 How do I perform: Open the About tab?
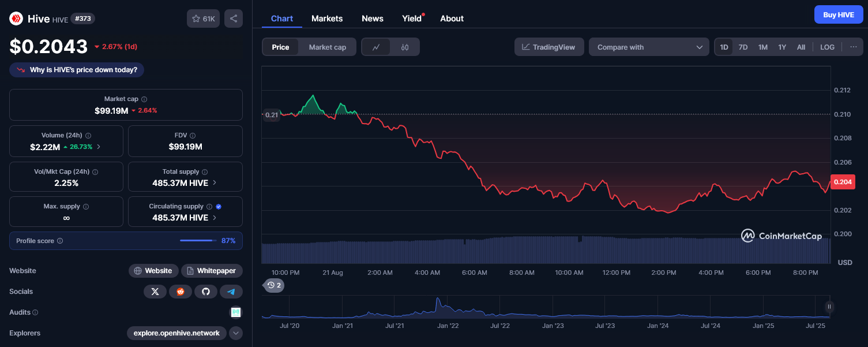pyautogui.click(x=452, y=18)
